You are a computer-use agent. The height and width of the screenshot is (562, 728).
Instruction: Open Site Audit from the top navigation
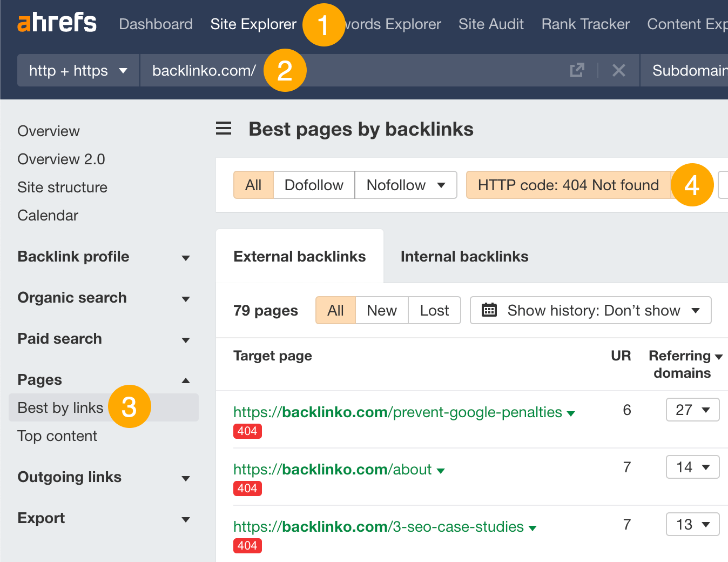pos(490,24)
